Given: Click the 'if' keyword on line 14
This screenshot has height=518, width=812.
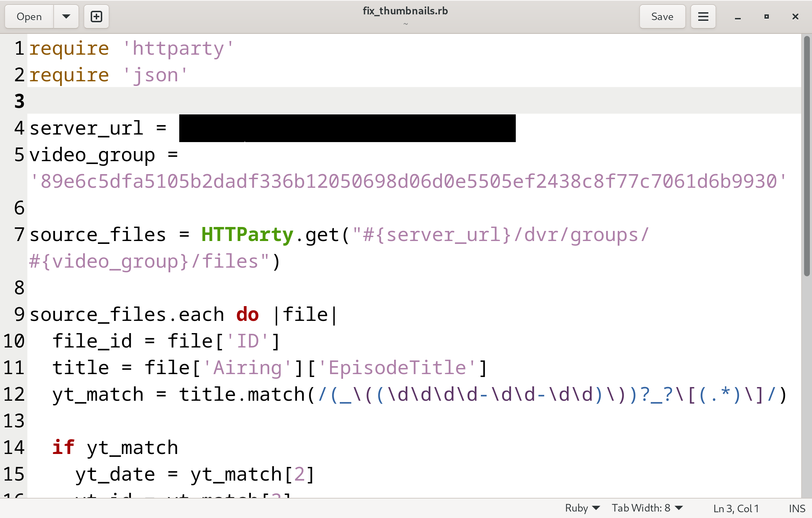Looking at the screenshot, I should [x=63, y=447].
